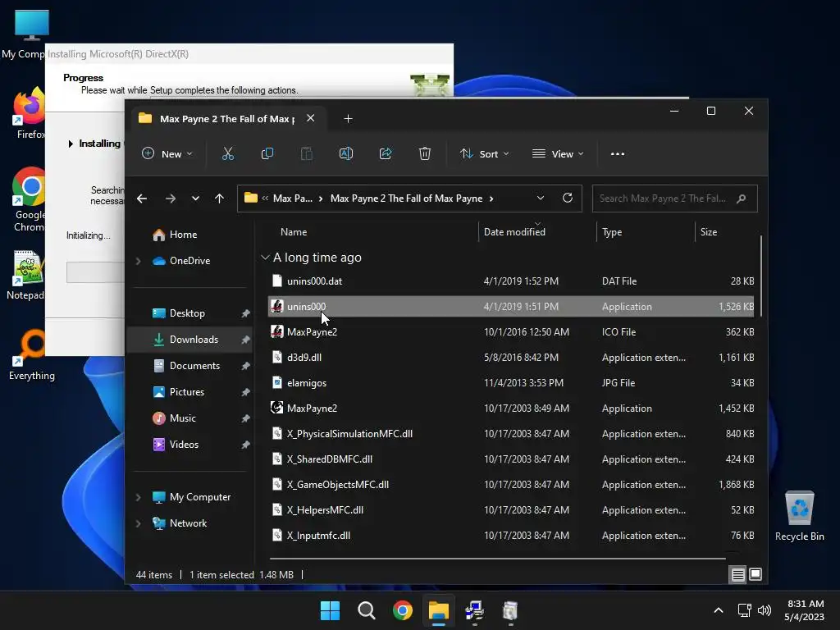The image size is (840, 630).
Task: Click the last taskbar app icon
Action: 510,610
